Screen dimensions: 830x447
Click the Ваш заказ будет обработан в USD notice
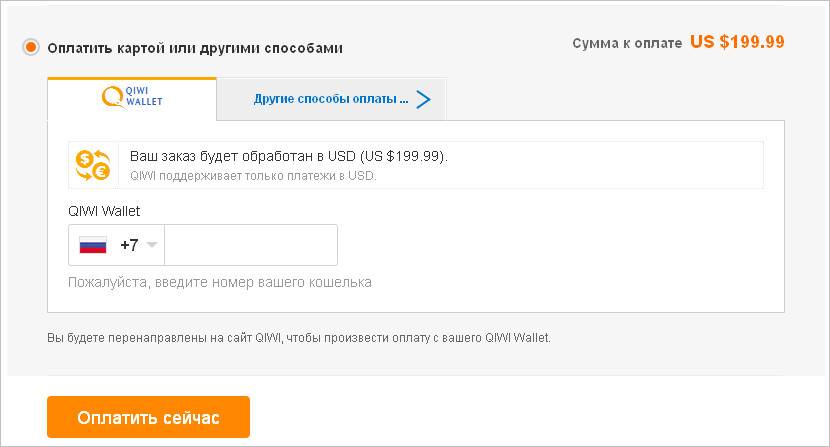coord(289,157)
